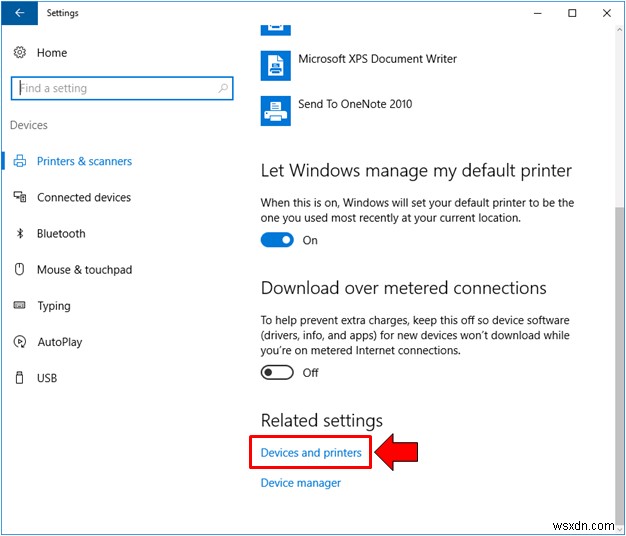
Task: Open the Devices and printers link
Action: pyautogui.click(x=311, y=453)
